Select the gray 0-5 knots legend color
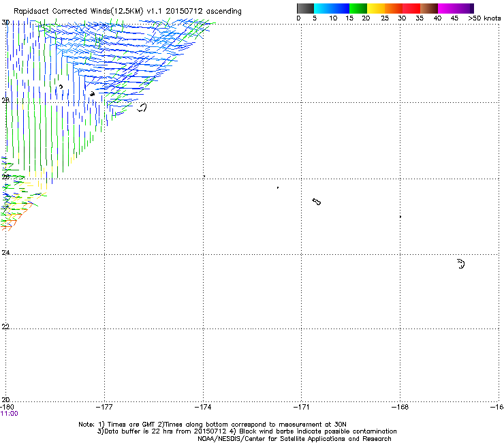The width and height of the screenshot is (504, 443). click(305, 8)
